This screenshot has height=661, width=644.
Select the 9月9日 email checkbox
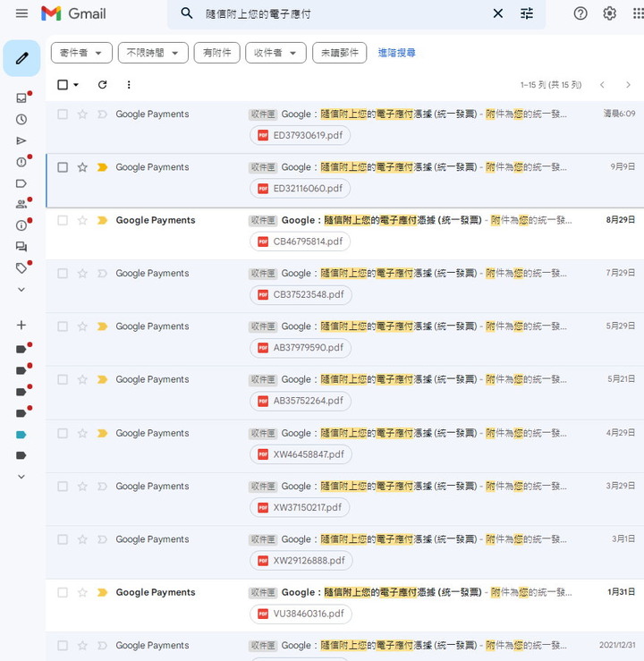63,167
